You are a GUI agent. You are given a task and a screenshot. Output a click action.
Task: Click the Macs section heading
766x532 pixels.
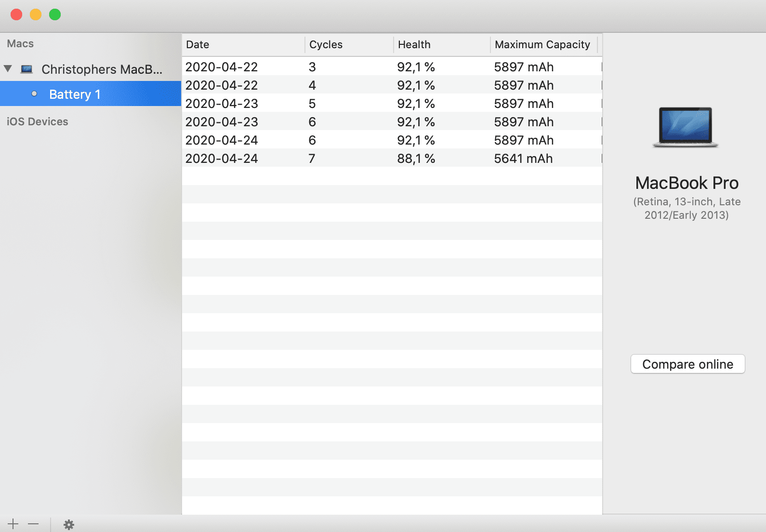(20, 43)
